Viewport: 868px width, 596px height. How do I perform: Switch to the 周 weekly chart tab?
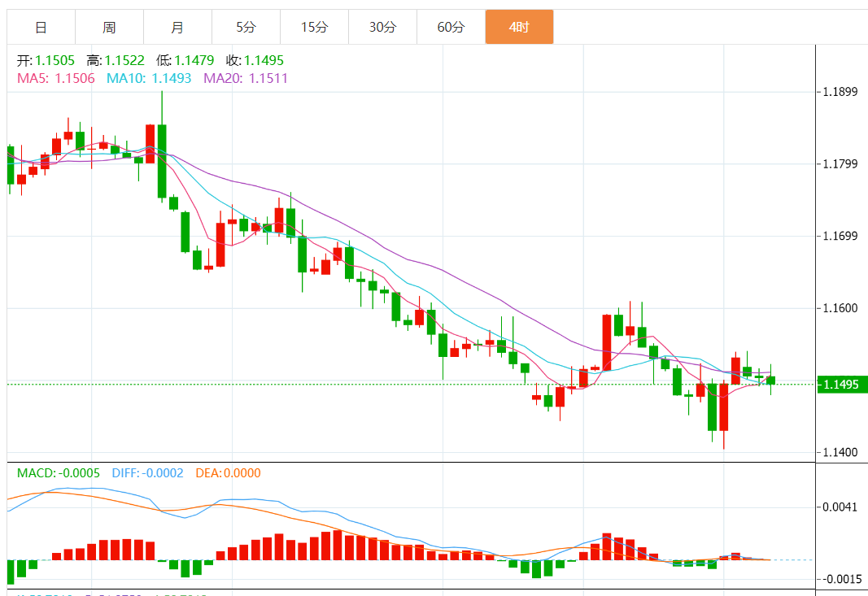(109, 27)
